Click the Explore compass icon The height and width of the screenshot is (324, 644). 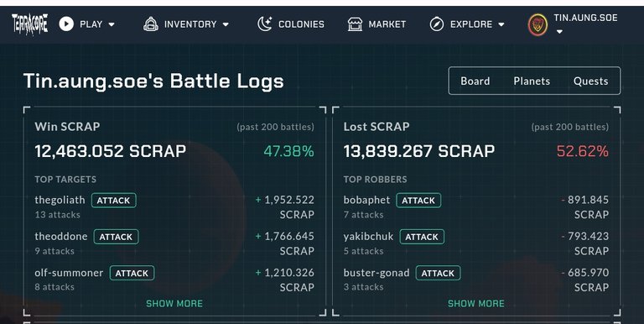click(437, 24)
